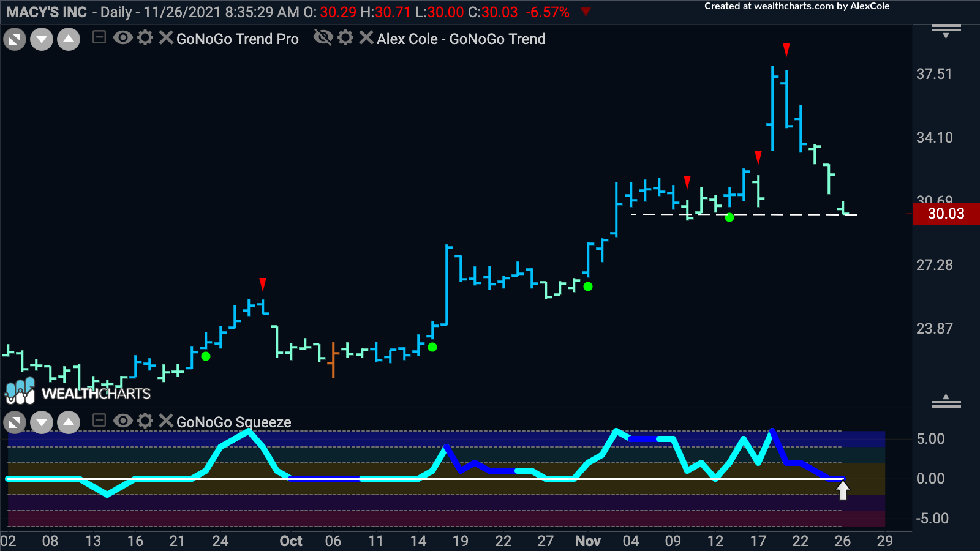Click the MACY'S INC symbol title
The width and height of the screenshot is (980, 551).
pyautogui.click(x=47, y=12)
